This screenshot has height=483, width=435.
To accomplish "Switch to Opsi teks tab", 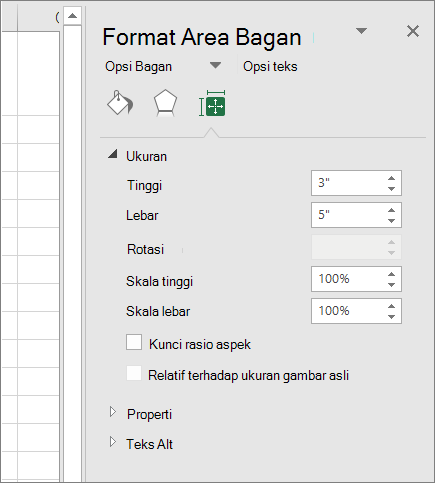I will pyautogui.click(x=270, y=66).
